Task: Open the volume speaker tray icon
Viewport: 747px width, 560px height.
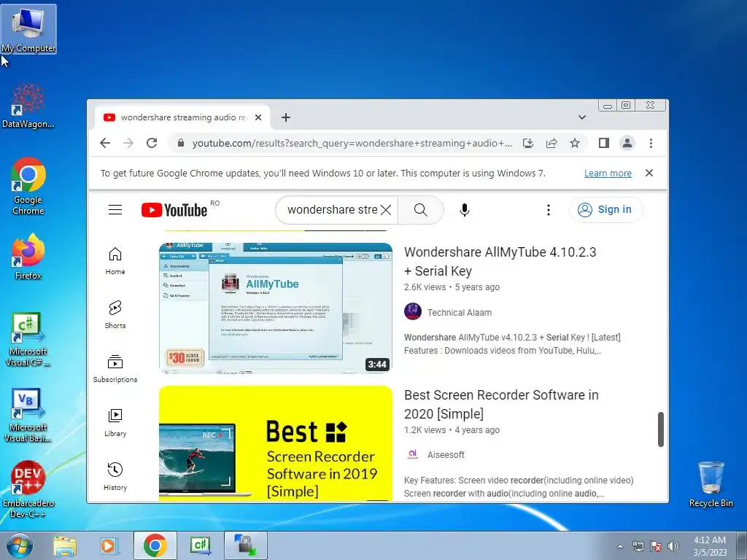Action: point(673,546)
